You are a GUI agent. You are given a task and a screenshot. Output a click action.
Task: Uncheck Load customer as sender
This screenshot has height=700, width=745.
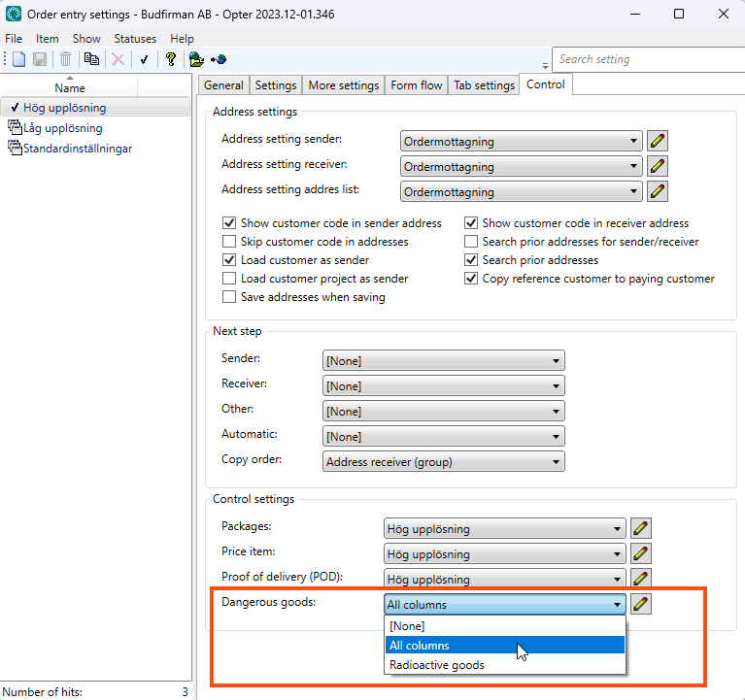pos(229,260)
